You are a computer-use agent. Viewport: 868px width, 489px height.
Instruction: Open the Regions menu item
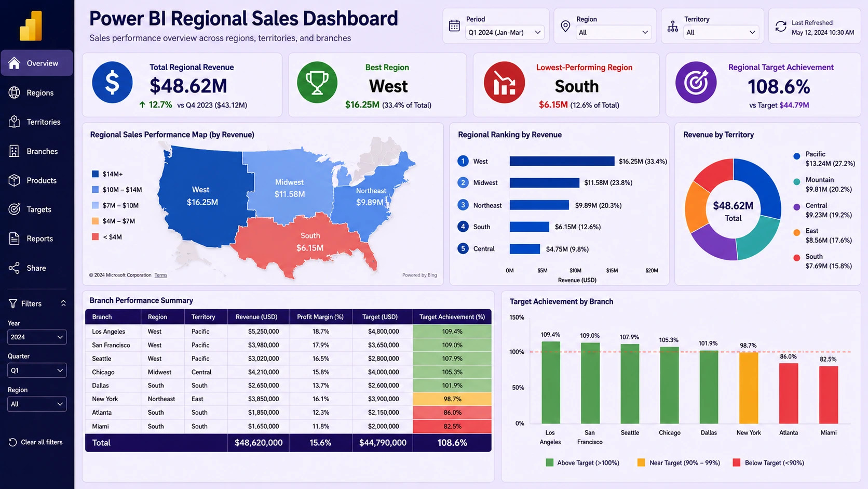pos(37,92)
